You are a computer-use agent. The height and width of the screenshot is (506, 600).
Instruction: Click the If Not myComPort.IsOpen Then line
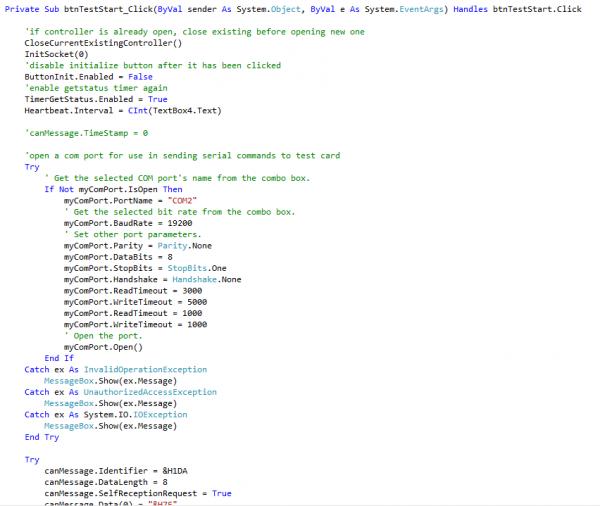click(x=113, y=189)
